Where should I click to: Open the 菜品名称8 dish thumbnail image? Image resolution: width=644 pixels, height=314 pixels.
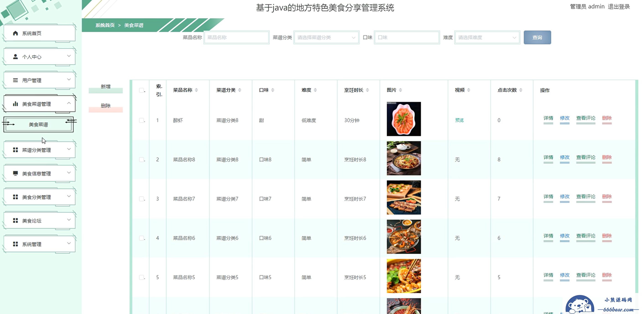coord(404,158)
